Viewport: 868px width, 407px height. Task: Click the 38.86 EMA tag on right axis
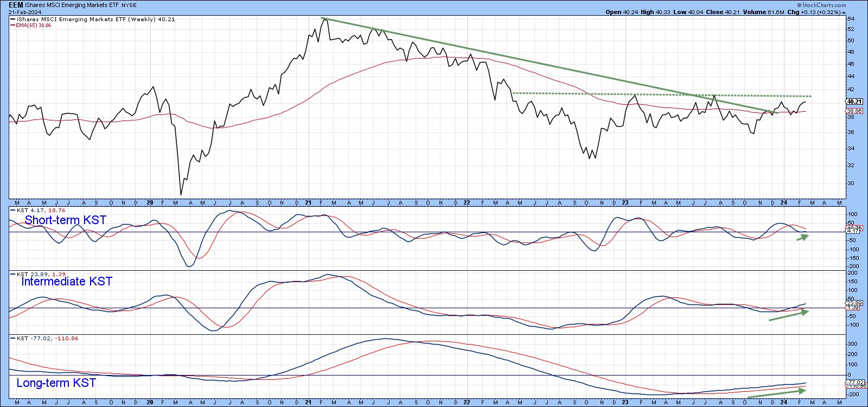(854, 111)
